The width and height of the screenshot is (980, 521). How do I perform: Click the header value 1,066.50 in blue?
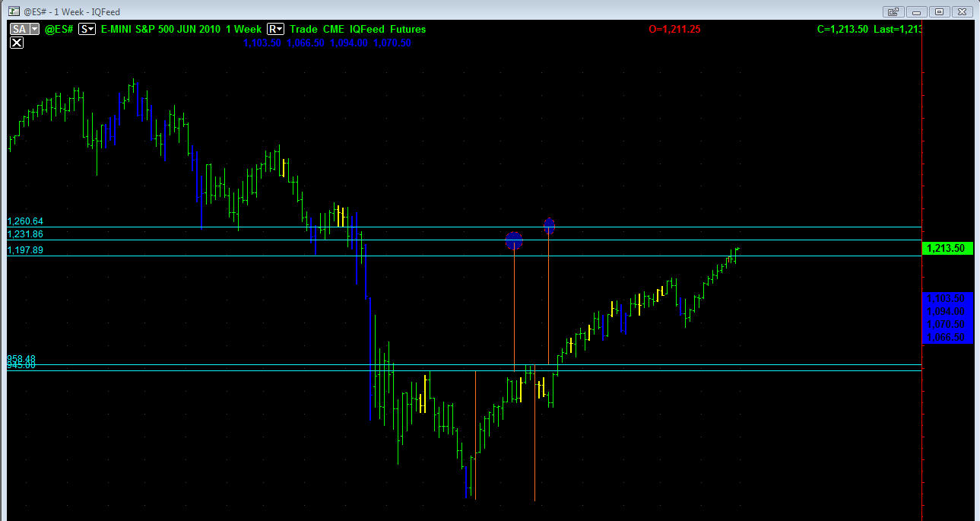click(306, 43)
